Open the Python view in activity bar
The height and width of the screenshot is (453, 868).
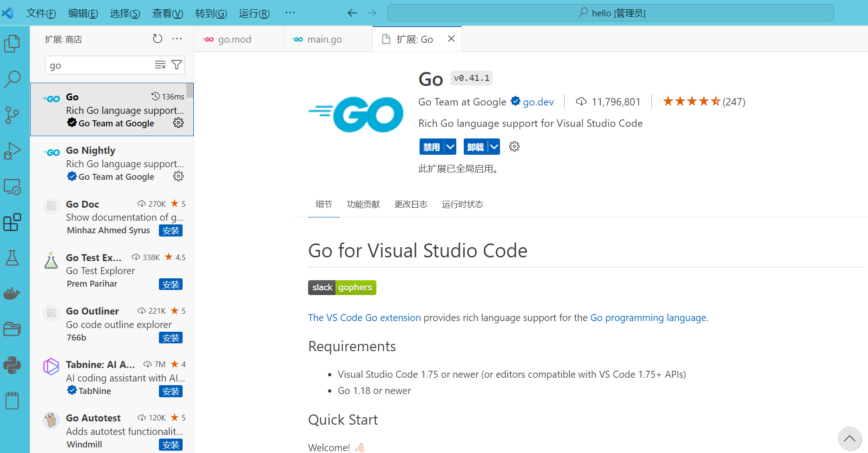pyautogui.click(x=12, y=365)
